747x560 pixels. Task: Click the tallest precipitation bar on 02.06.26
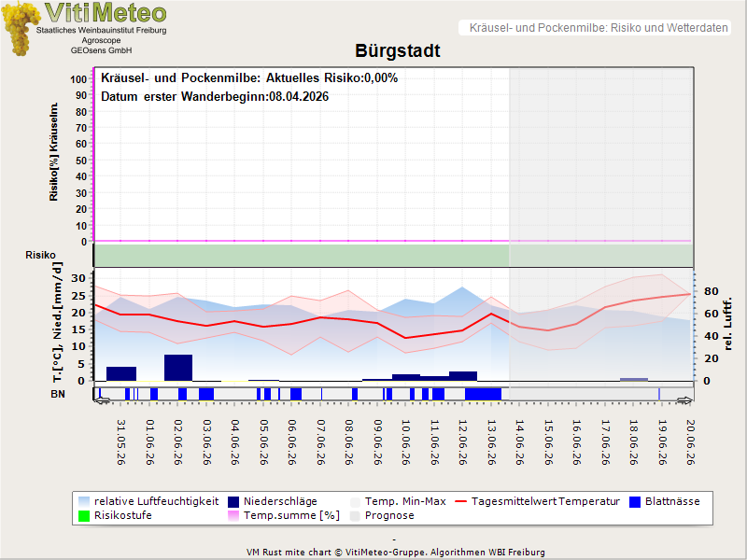click(x=178, y=368)
